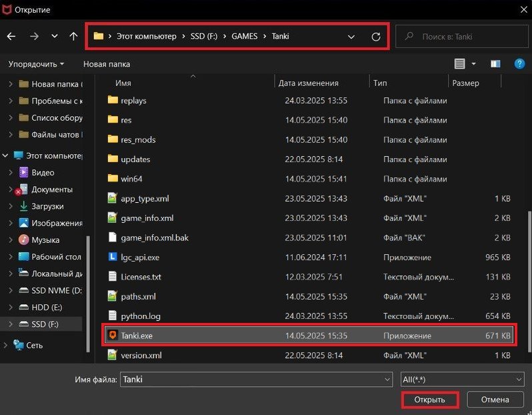Open 'Файлы чатов' folder in tree

[x=51, y=135]
